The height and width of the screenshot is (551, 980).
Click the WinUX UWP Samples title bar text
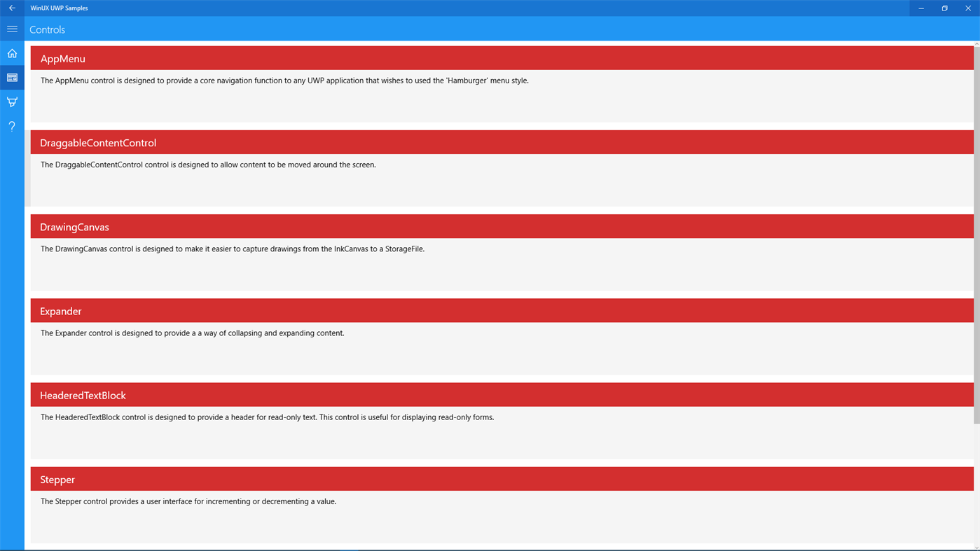click(59, 8)
